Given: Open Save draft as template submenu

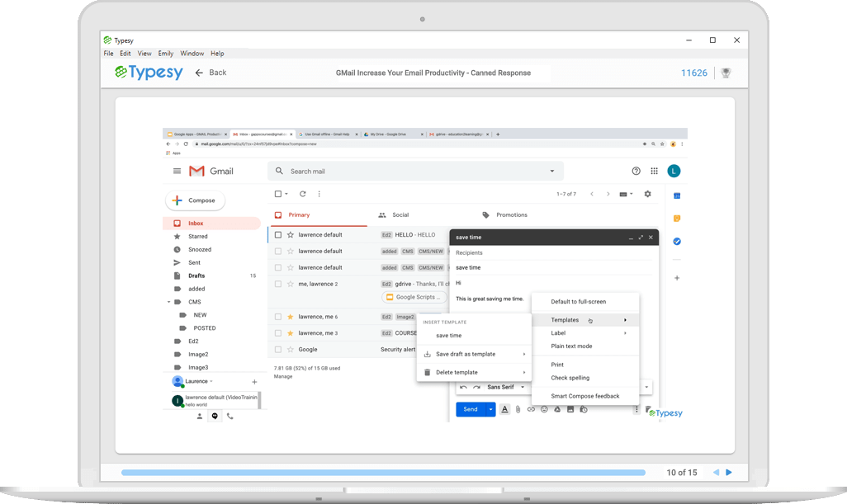Looking at the screenshot, I should pos(474,354).
